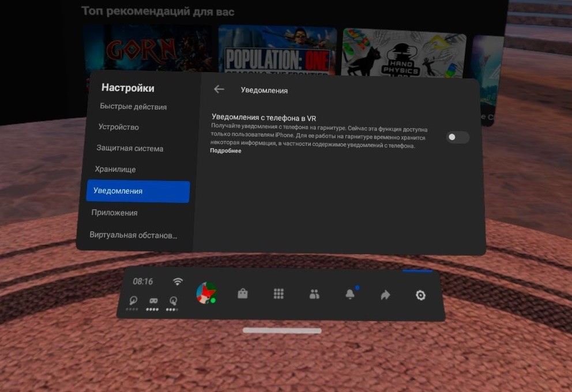Open the notifications bell icon

(x=350, y=295)
